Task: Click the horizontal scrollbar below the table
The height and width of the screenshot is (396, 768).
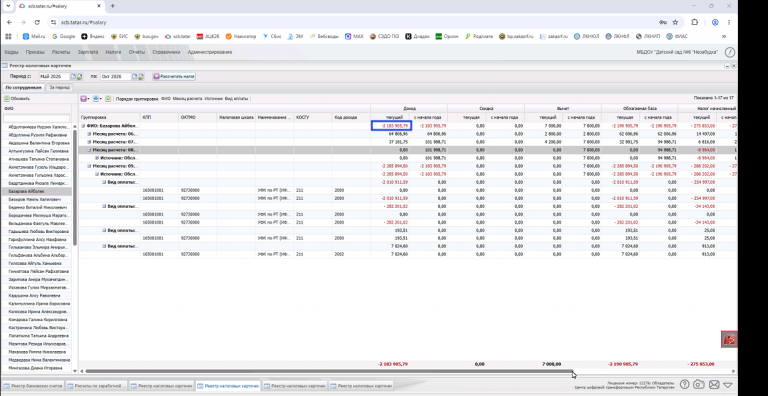Action: coord(329,371)
